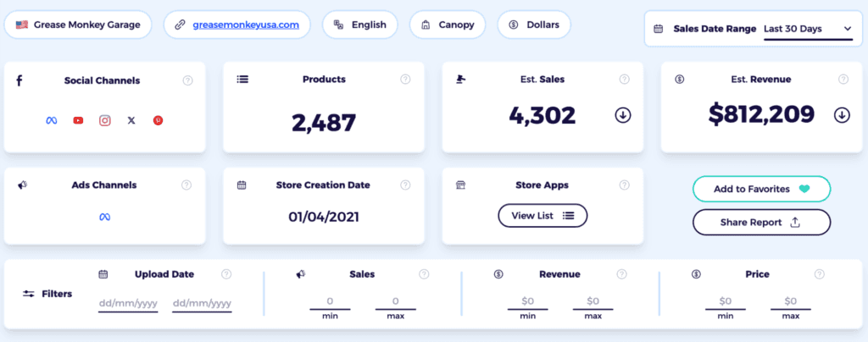Click the Filters sliders icon

click(x=28, y=294)
